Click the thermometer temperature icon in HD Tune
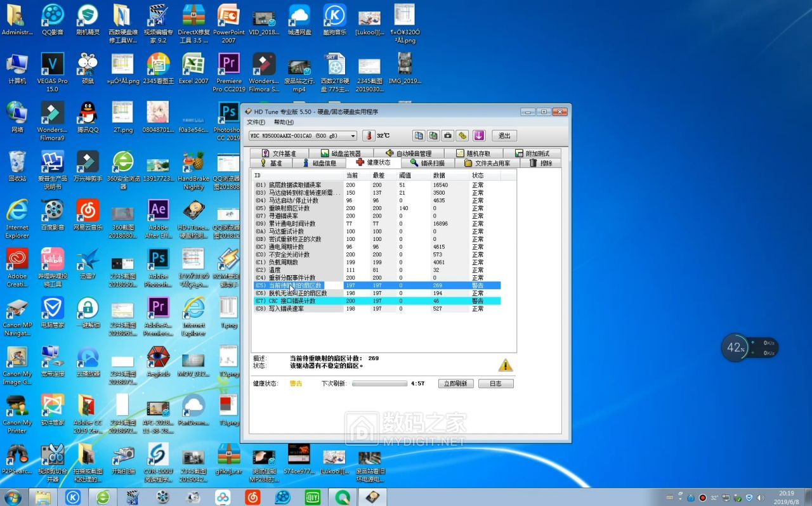Image resolution: width=812 pixels, height=506 pixels. [x=369, y=136]
